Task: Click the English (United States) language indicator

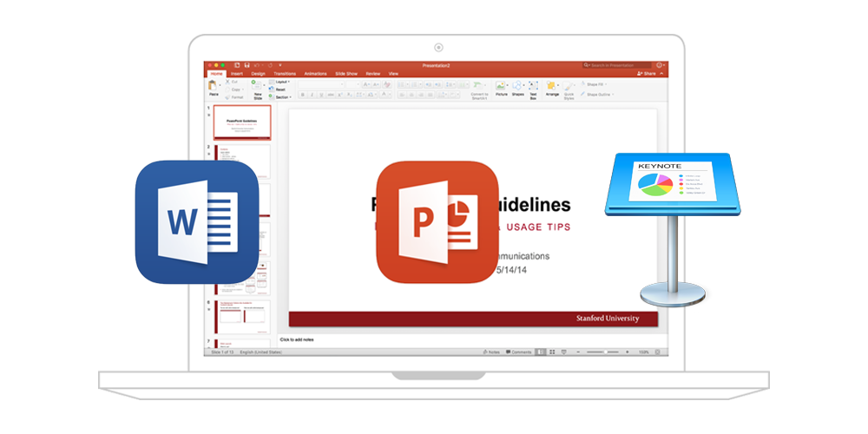Action: (260, 352)
